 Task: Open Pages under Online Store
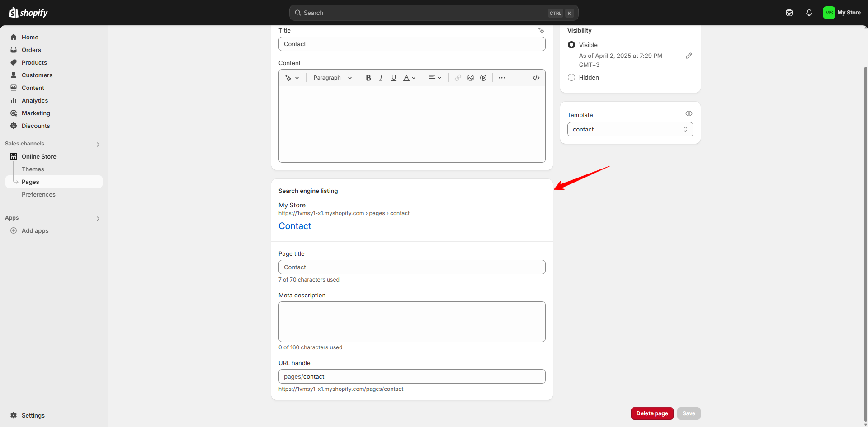tap(30, 182)
